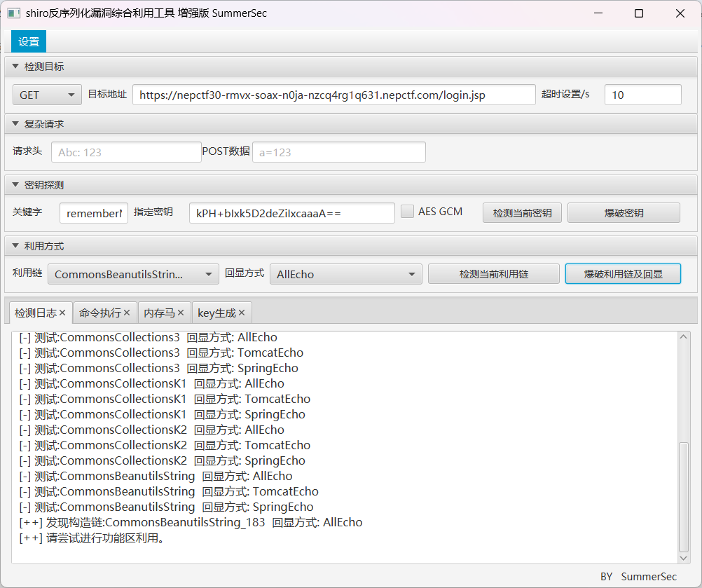Switch to the 命令执行 tab

[99, 313]
